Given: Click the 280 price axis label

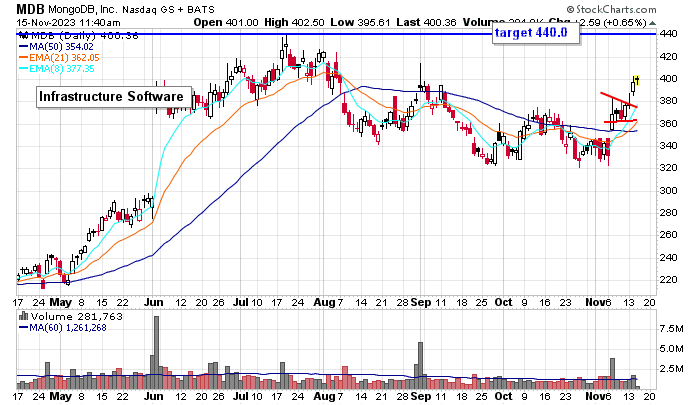Looking at the screenshot, I should point(669,213).
